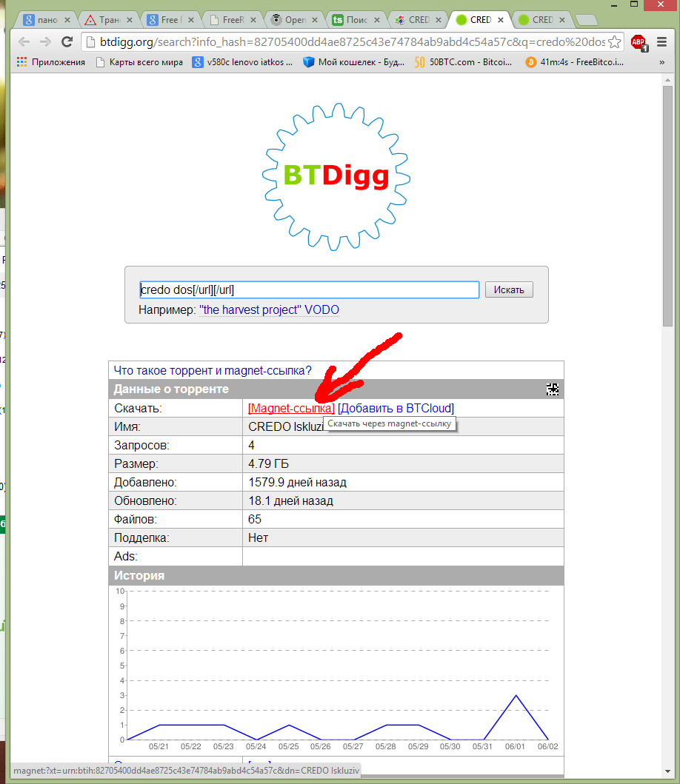Go forward with the browser arrow
This screenshot has width=680, height=784.
tap(45, 42)
